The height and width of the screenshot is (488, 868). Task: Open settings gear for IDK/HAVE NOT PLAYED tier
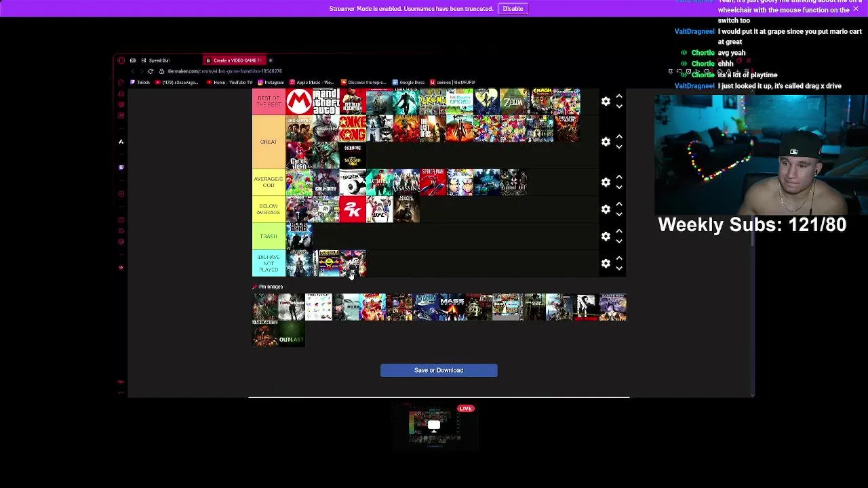[x=606, y=263]
